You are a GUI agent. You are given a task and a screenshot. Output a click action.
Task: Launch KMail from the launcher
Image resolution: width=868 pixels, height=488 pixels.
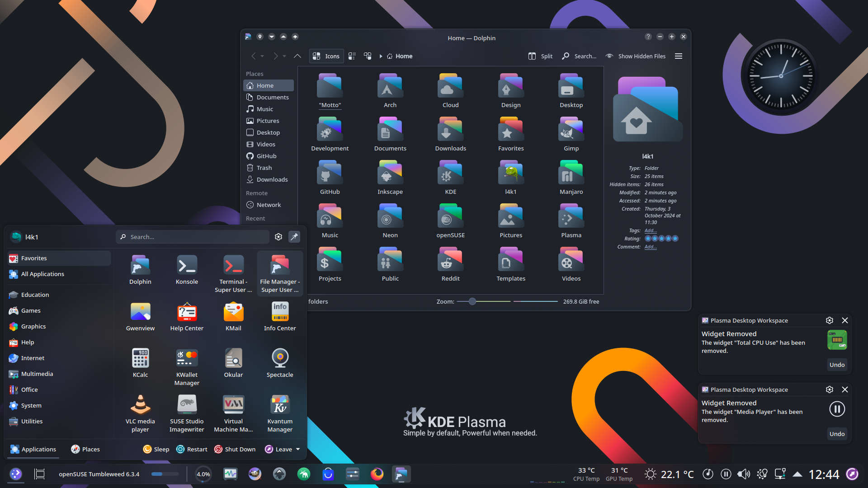tap(233, 316)
